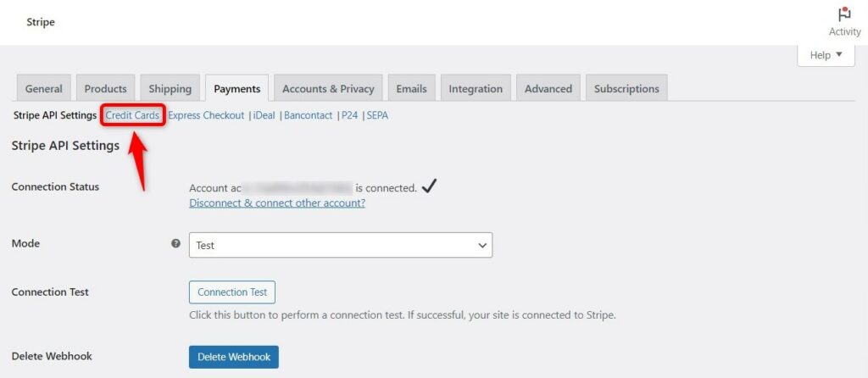Viewport: 868px width, 378px height.
Task: Open the Mode dropdown set to Test
Action: (x=341, y=245)
